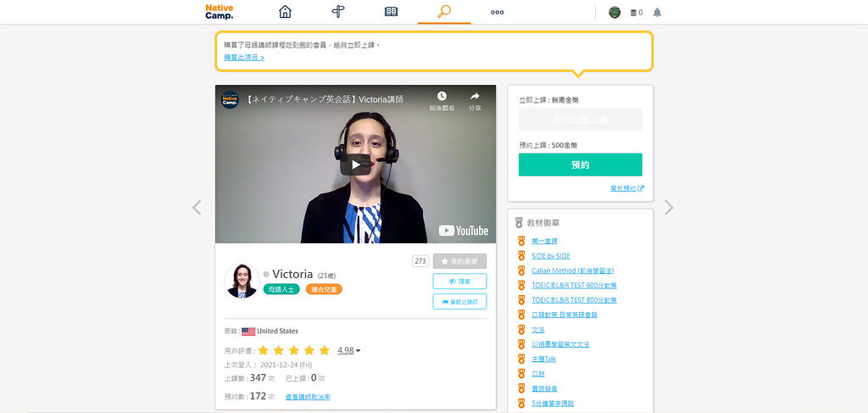The image size is (868, 413).
Task: Click the 273 favorites count badge
Action: coord(420,260)
